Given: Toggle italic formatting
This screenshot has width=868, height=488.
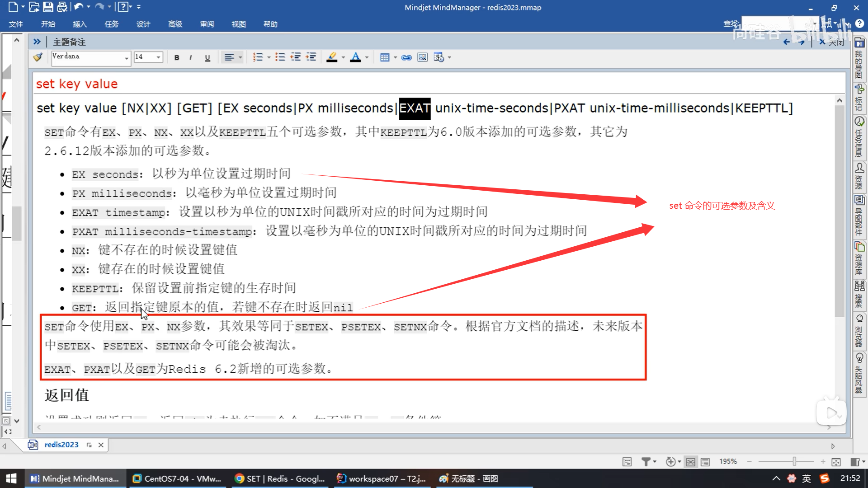Looking at the screenshot, I should coord(191,57).
